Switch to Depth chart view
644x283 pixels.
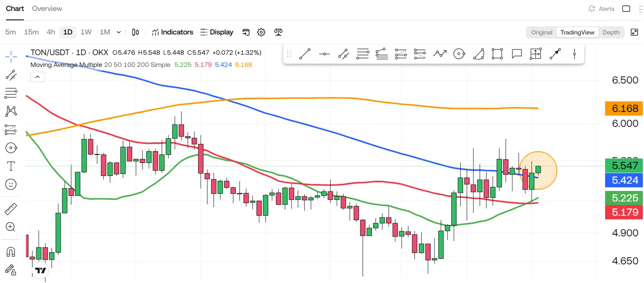611,32
